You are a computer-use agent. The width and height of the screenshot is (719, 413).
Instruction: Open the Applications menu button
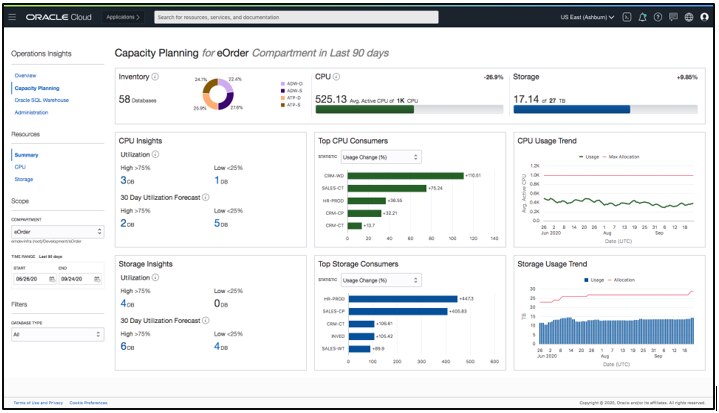pyautogui.click(x=126, y=17)
